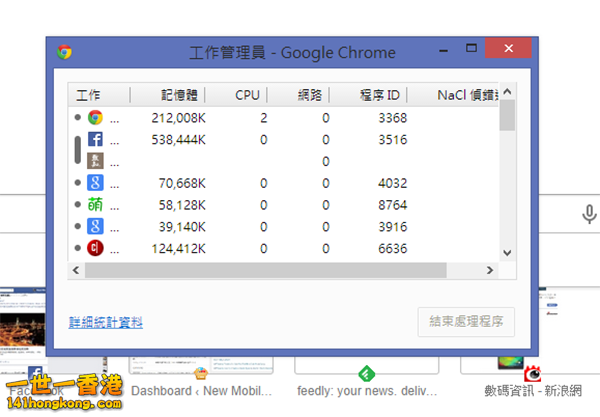
Task: Click process ID 4032
Action: [393, 183]
